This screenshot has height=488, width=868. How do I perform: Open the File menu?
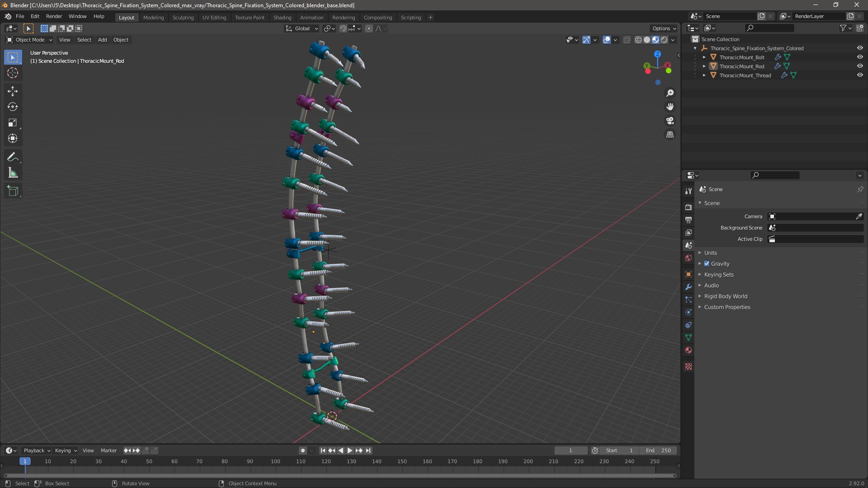point(20,16)
